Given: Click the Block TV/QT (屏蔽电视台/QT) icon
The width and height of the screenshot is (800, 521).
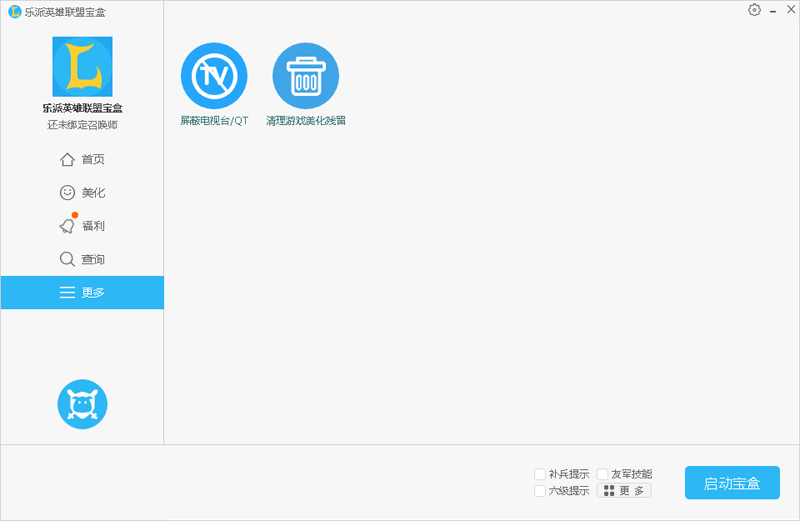Looking at the screenshot, I should 213,76.
